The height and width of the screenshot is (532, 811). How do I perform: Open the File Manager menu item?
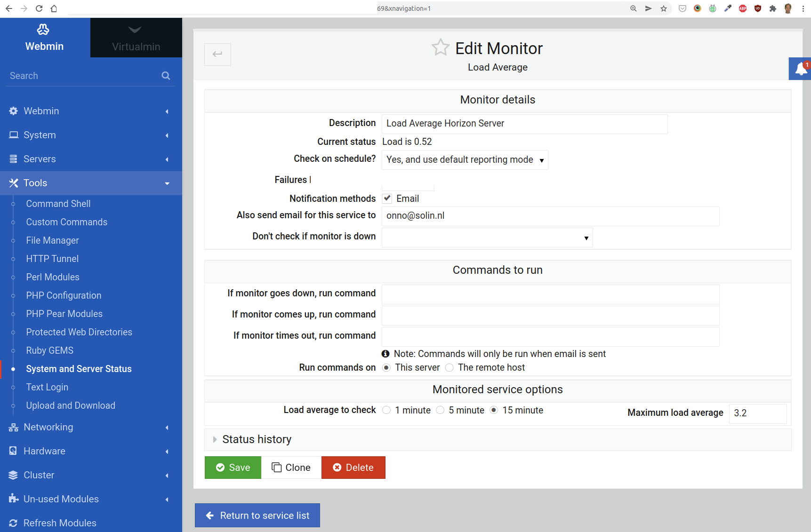click(52, 240)
